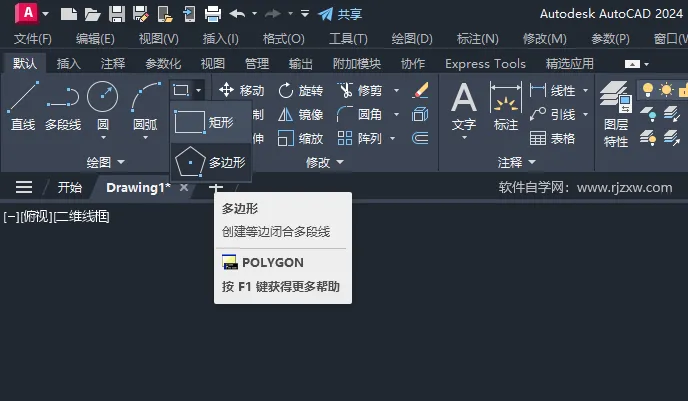The height and width of the screenshot is (401, 688).
Task: Click the Offset icon in Modify panel
Action: (x=420, y=139)
